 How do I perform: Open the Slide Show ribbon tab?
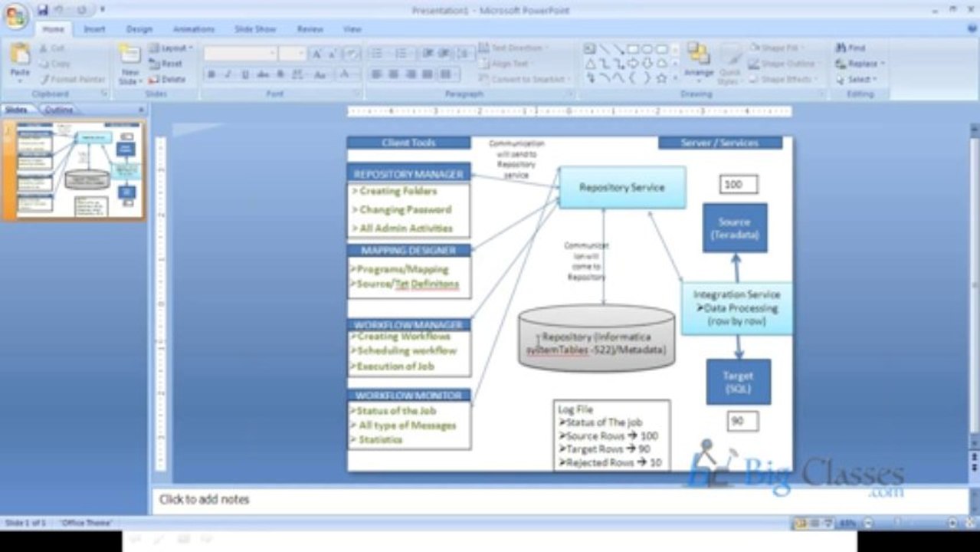(x=255, y=29)
